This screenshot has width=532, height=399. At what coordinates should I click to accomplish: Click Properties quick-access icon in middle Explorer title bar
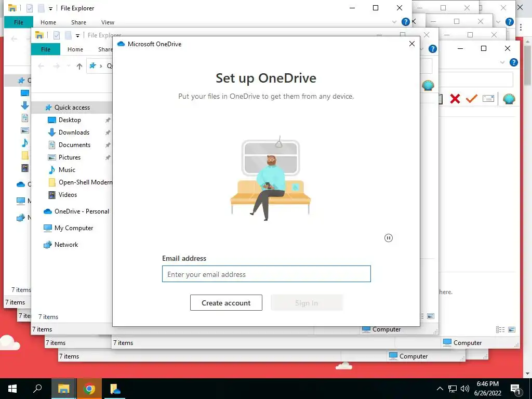(x=57, y=35)
